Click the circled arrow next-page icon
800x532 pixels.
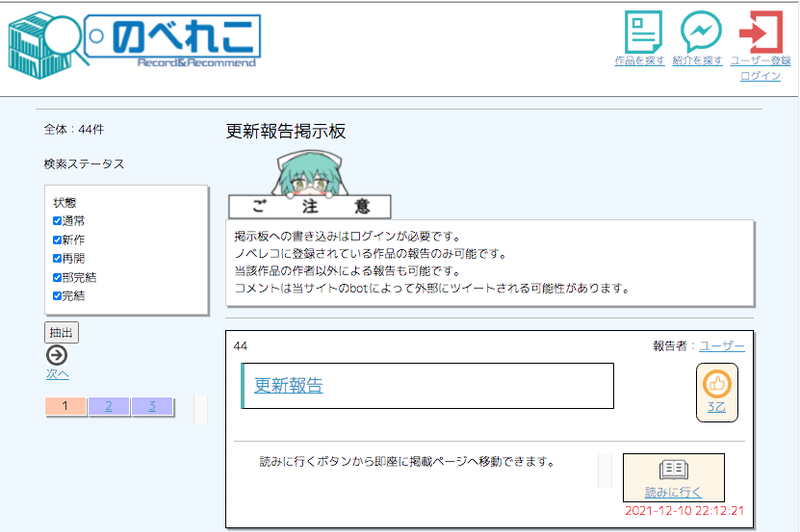(57, 355)
